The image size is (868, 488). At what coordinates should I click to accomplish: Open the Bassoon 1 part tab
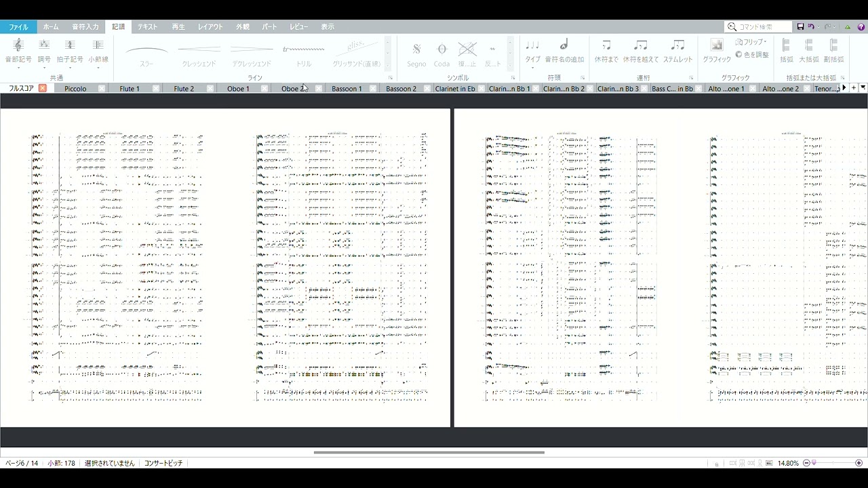click(x=346, y=89)
